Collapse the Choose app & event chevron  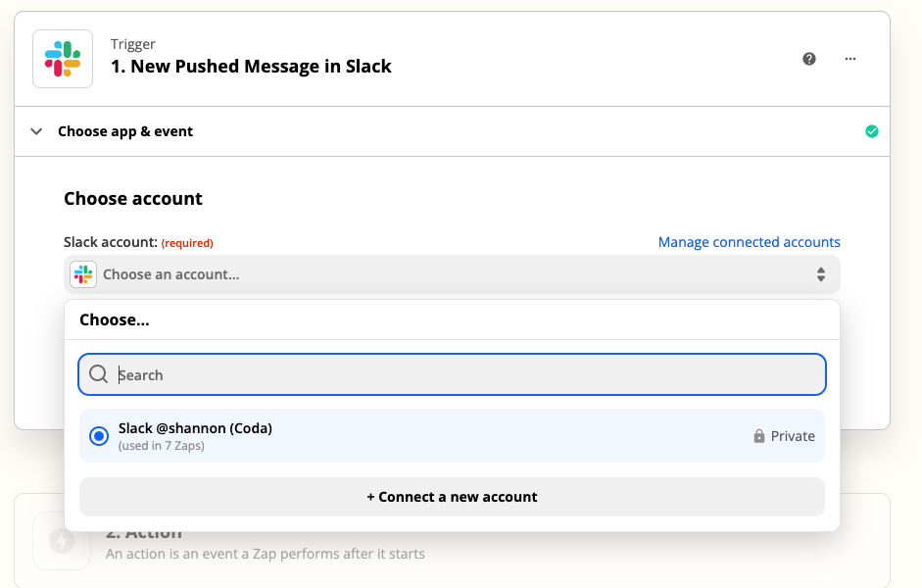36,131
